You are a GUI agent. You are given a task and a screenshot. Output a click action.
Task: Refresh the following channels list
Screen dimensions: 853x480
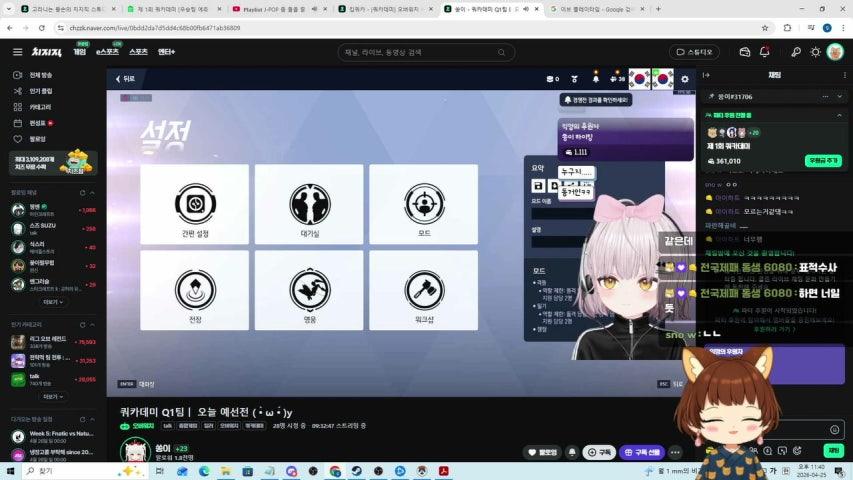82,193
